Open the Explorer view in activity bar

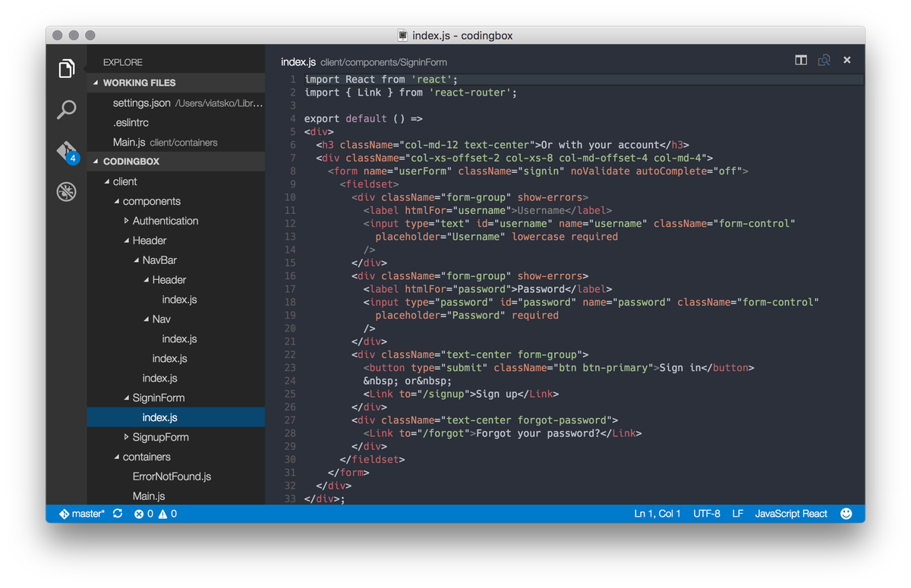[x=67, y=68]
